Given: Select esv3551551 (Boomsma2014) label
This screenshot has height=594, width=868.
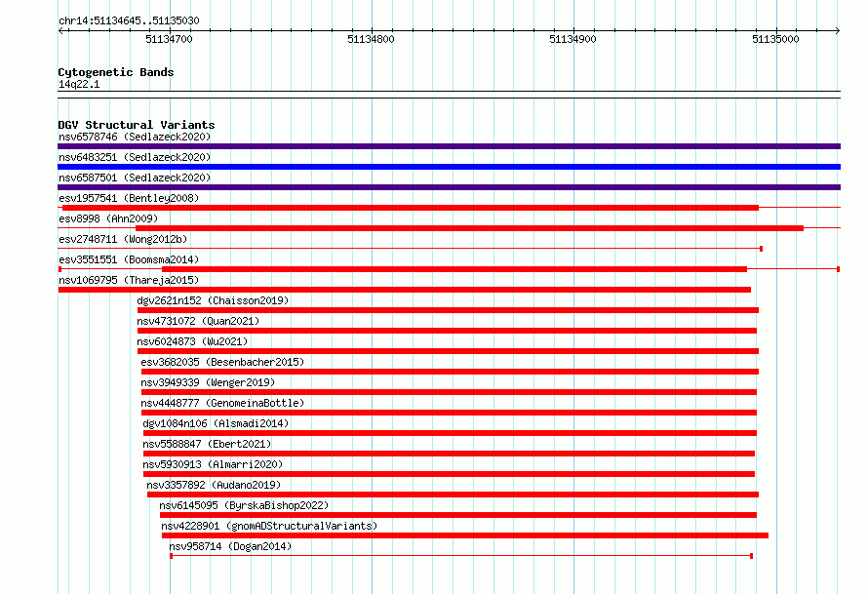Looking at the screenshot, I should pyautogui.click(x=129, y=259).
